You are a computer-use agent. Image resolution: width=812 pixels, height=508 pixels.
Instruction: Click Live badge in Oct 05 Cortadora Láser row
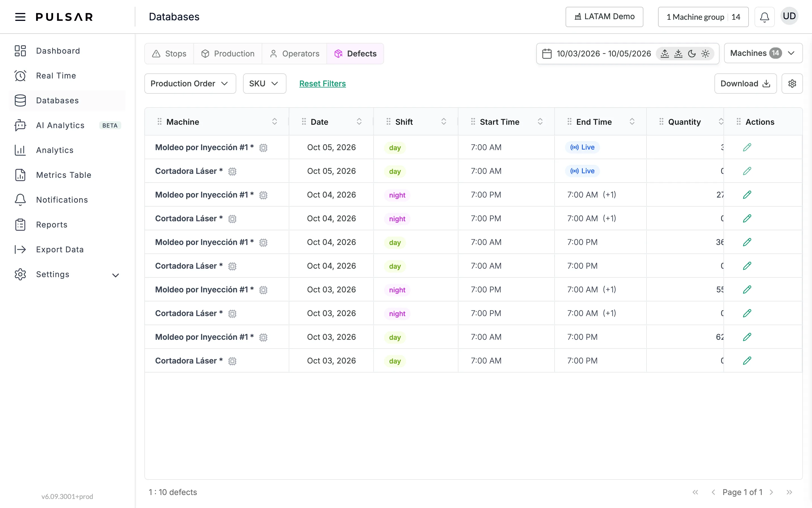tap(582, 171)
